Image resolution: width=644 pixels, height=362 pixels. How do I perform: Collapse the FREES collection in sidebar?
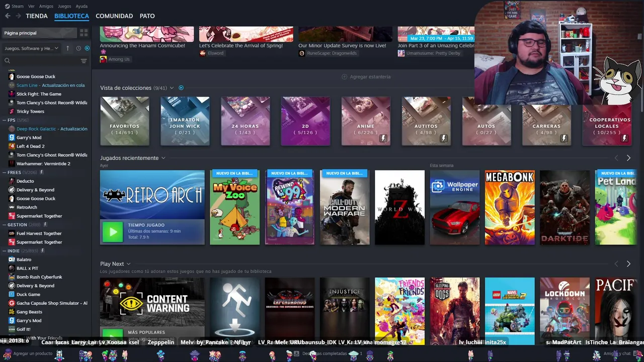click(x=4, y=172)
